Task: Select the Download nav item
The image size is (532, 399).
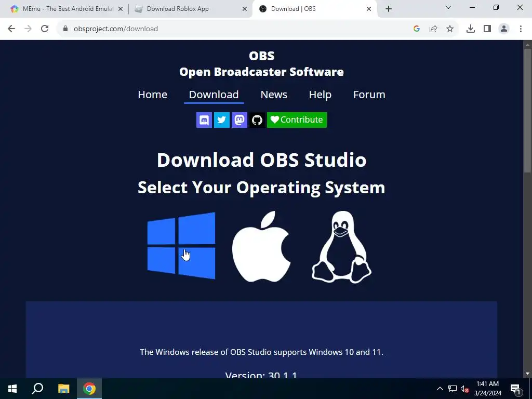Action: pos(214,95)
